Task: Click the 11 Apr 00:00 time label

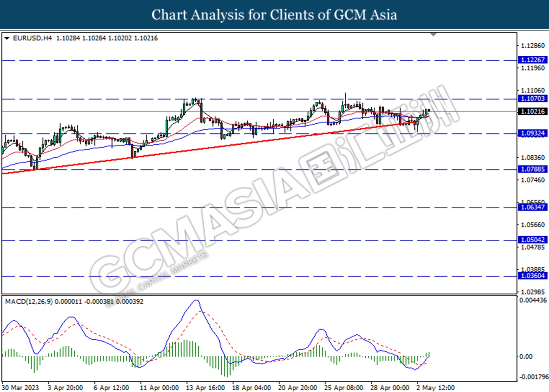Action: pyautogui.click(x=159, y=388)
